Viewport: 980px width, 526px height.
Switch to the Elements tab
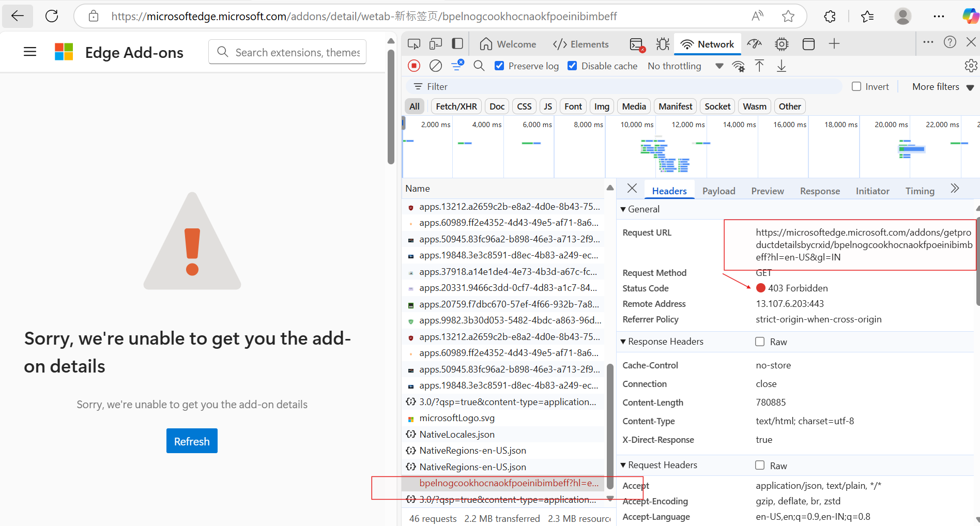pos(581,44)
